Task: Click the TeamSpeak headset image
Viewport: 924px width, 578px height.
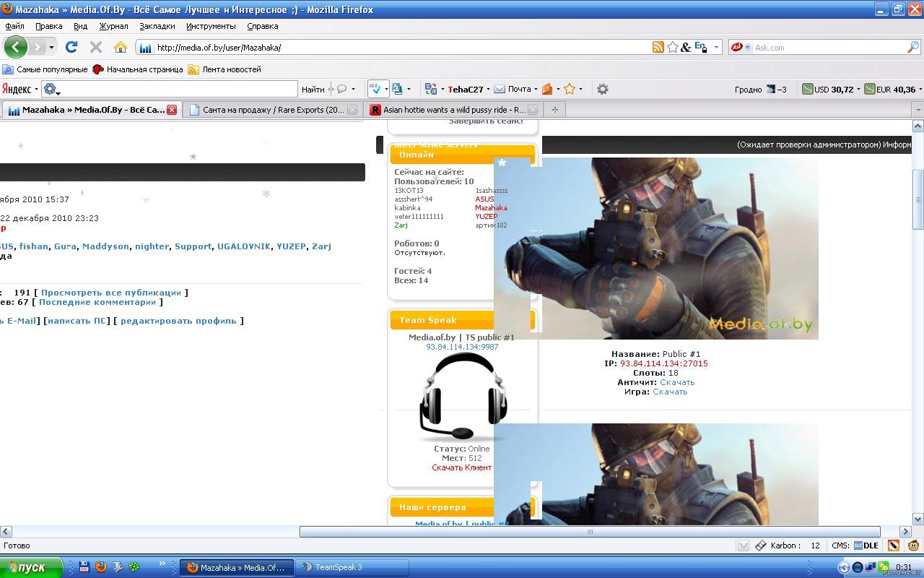Action: tap(463, 397)
